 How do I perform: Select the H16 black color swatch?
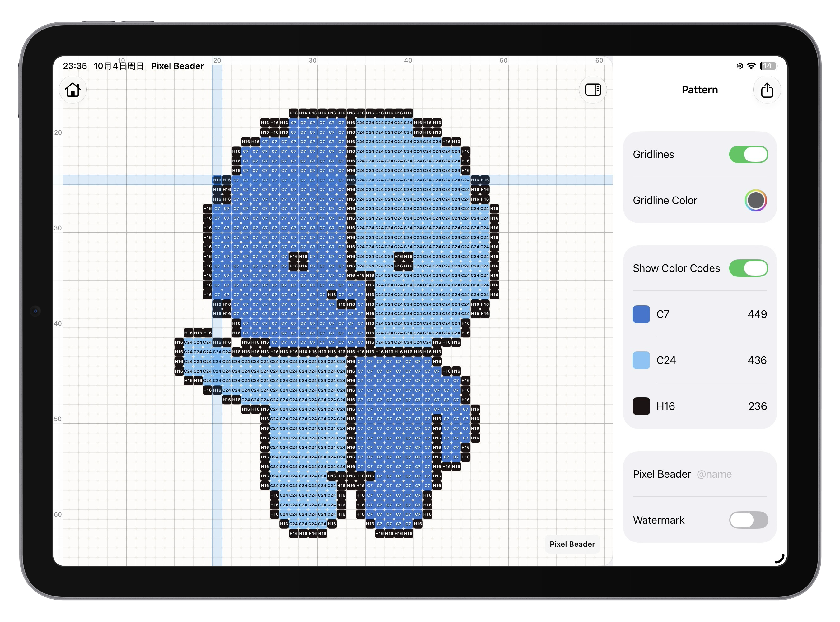click(x=641, y=406)
